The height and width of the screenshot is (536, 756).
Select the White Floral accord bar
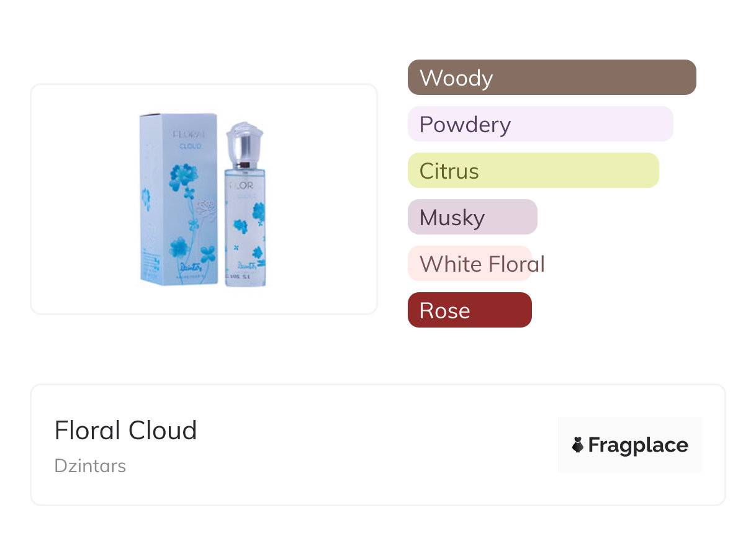(x=470, y=264)
